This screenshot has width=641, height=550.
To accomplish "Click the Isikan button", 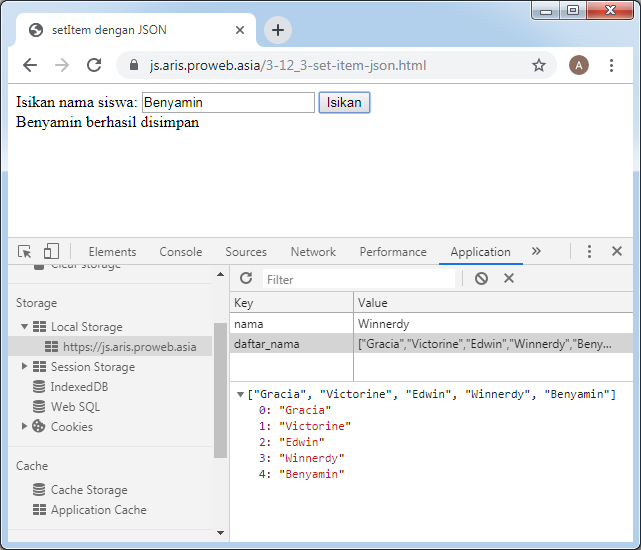I will pos(344,102).
